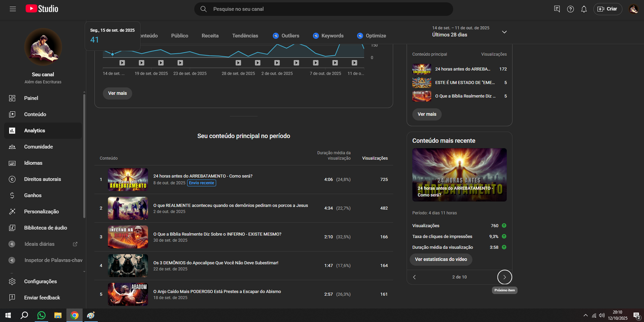Open WhatsApp from the Windows taskbar
The width and height of the screenshot is (644, 322).
pyautogui.click(x=41, y=315)
